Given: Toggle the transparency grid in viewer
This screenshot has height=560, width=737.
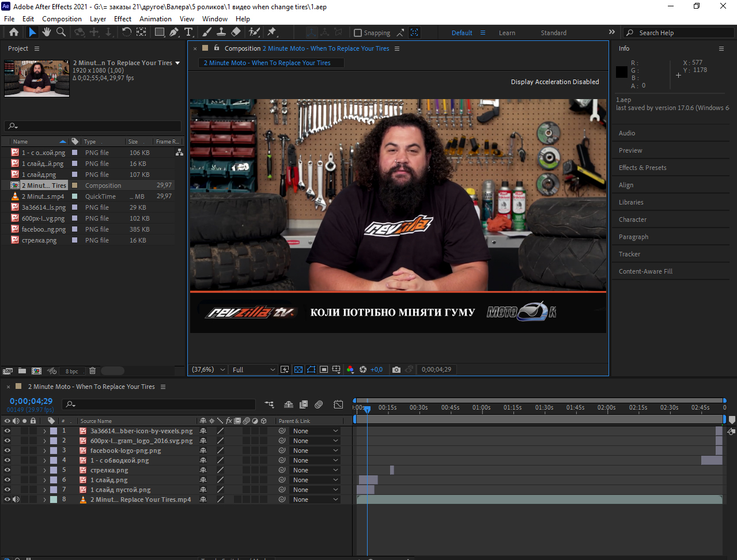Looking at the screenshot, I should [298, 370].
